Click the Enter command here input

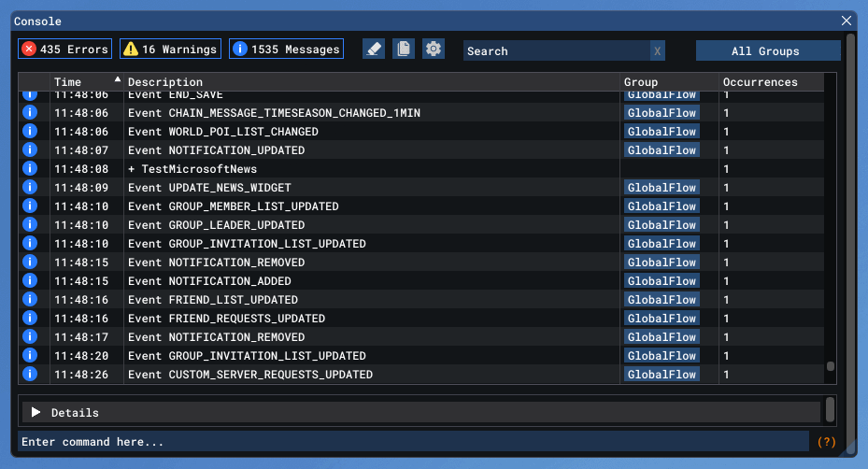tap(413, 441)
